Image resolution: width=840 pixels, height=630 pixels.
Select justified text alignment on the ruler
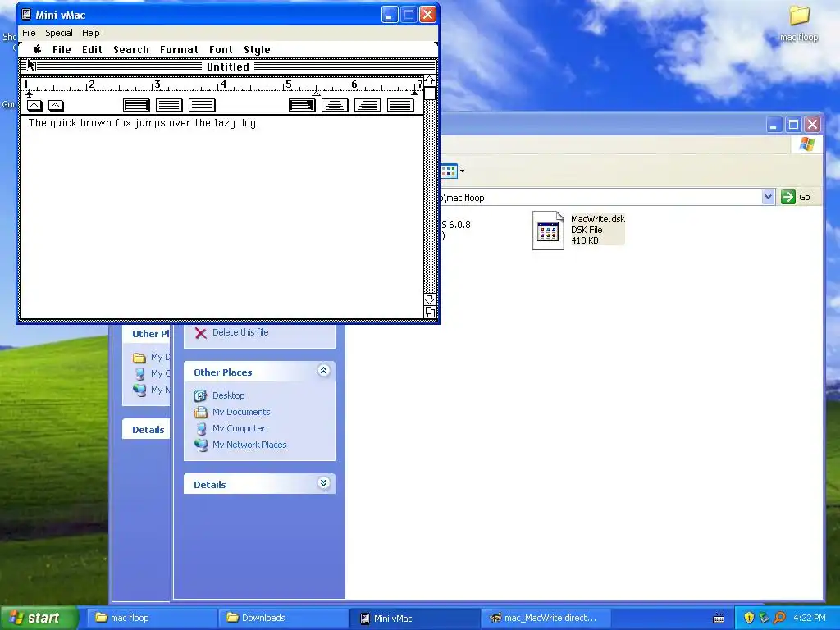[400, 105]
